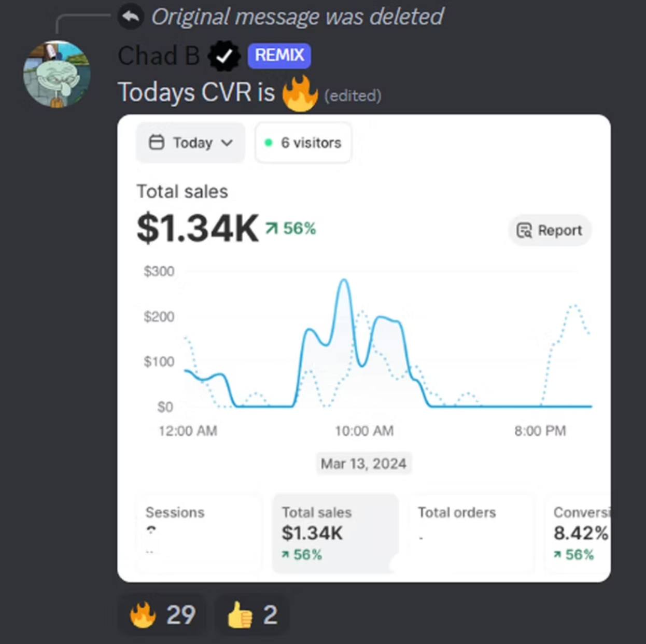Open the Today date range dropdown

[x=190, y=143]
